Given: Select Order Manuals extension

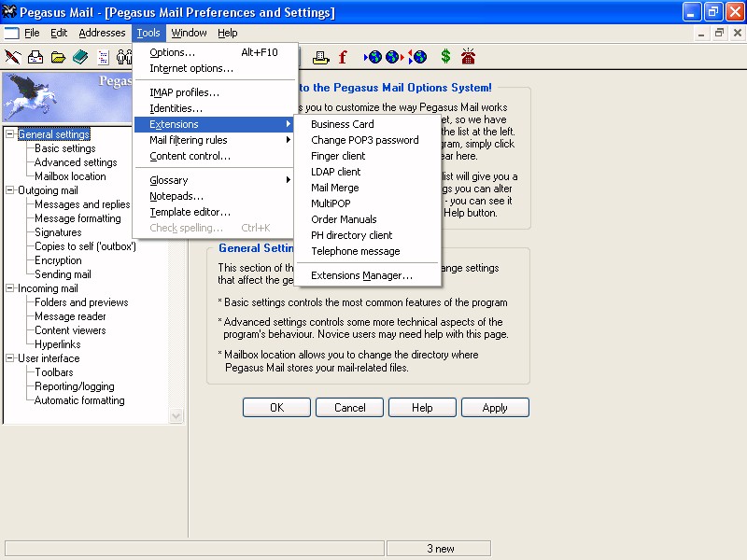Looking at the screenshot, I should tap(367, 219).
